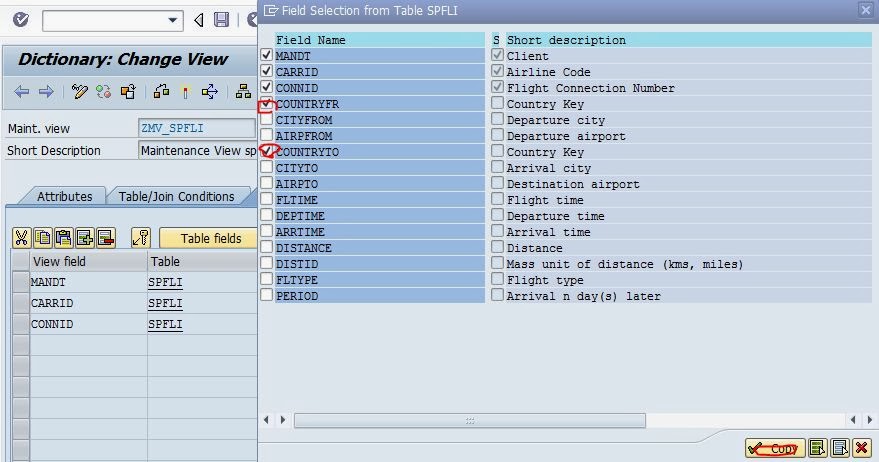Viewport: 879px width, 462px height.
Task: Click the key fields icon
Action: pos(141,238)
